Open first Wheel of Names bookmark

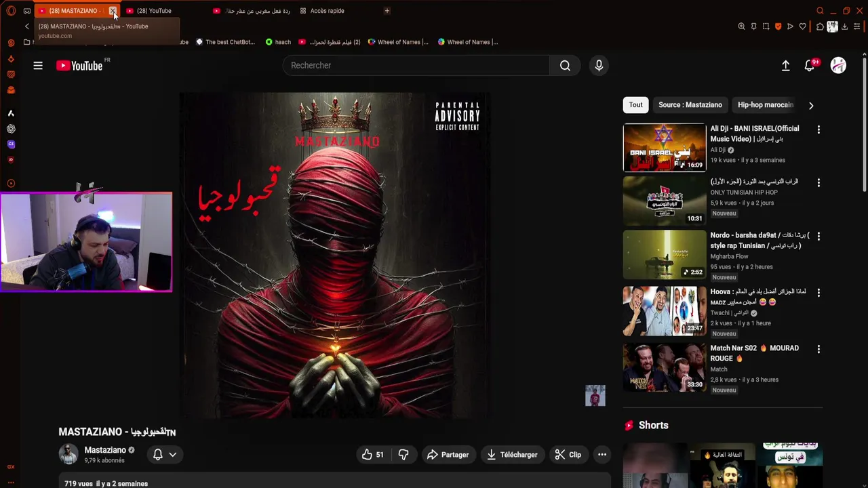pos(398,42)
